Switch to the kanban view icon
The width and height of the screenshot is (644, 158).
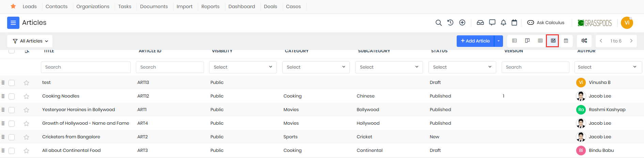[527, 41]
